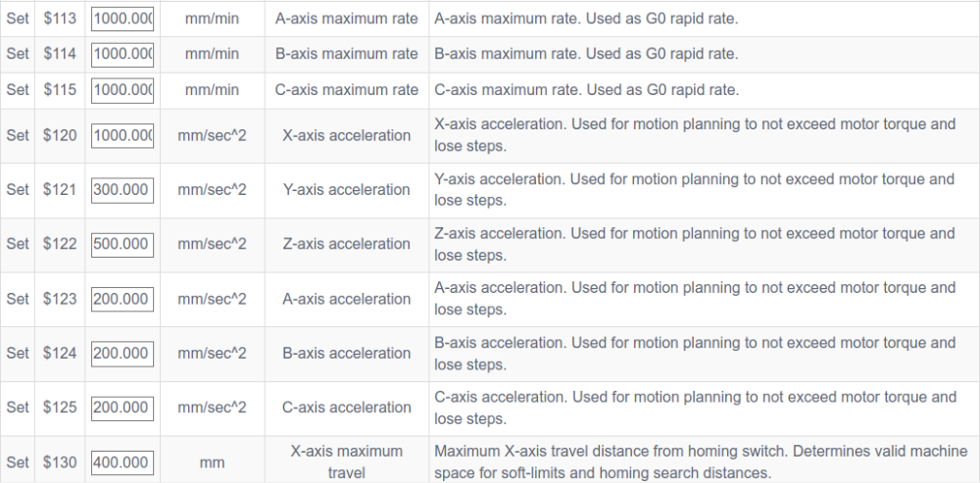Click the X-axis maximum travel 400.000 field
This screenshot has height=483, width=980.
[x=122, y=461]
